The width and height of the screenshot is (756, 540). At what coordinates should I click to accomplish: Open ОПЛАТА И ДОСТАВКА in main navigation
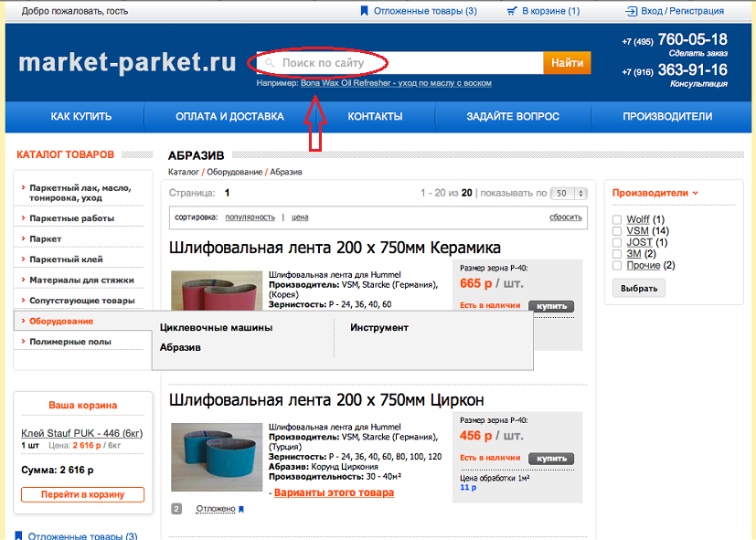pyautogui.click(x=229, y=117)
